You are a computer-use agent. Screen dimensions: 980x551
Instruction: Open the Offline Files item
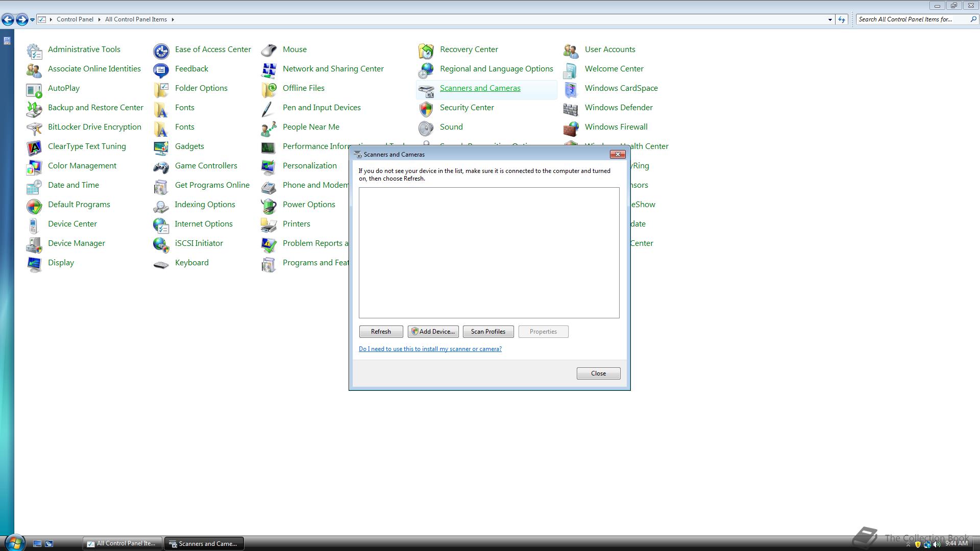[303, 88]
